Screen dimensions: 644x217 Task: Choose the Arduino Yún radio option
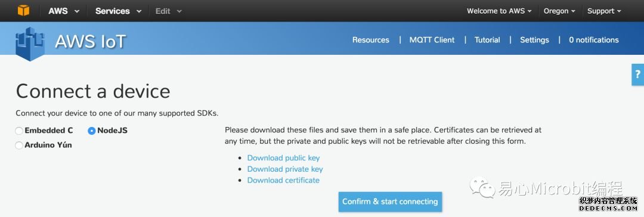click(19, 145)
